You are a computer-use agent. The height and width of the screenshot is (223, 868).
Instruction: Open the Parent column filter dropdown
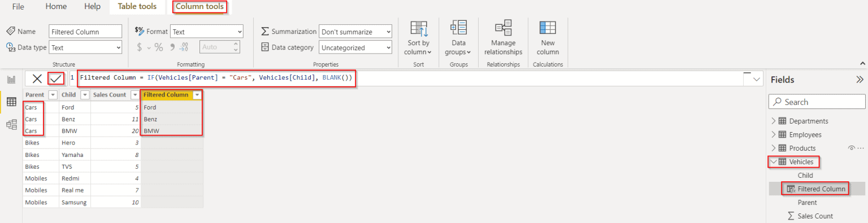(x=53, y=95)
